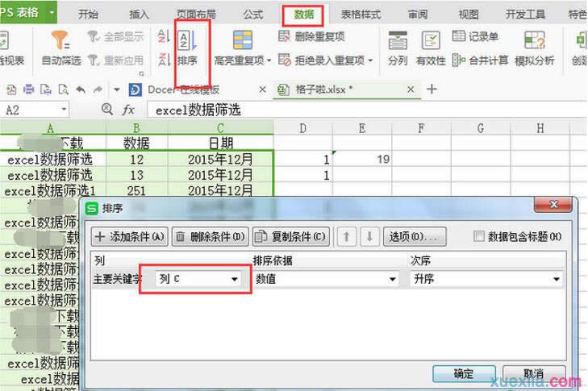Click the 记录单 form icon
This screenshot has height=391, width=588.
[459, 36]
